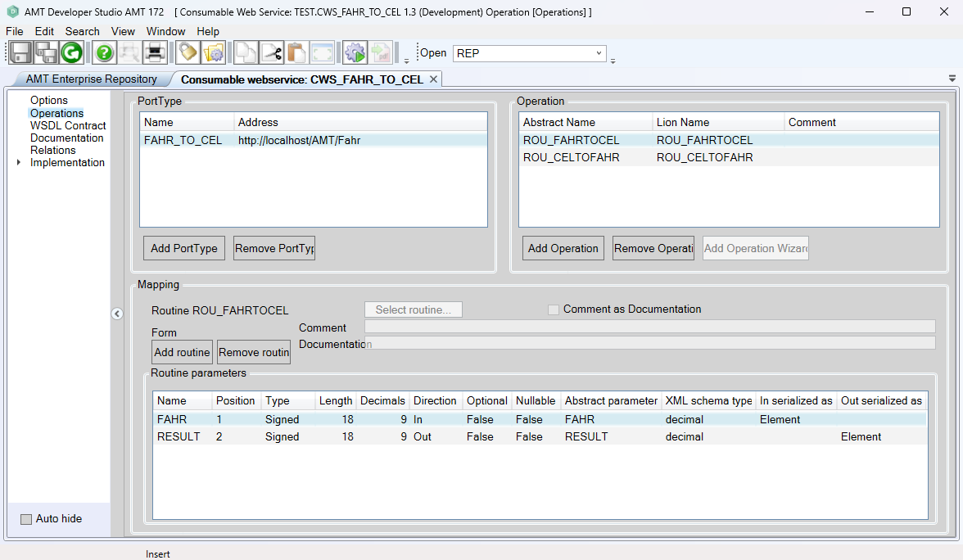963x560 pixels.
Task: Open the Window menu
Action: click(165, 31)
